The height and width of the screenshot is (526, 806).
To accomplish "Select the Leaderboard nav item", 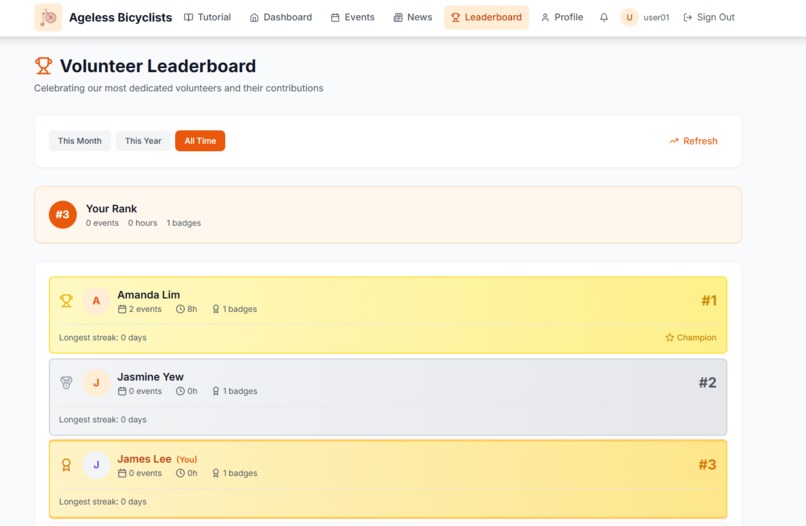I will [x=486, y=17].
